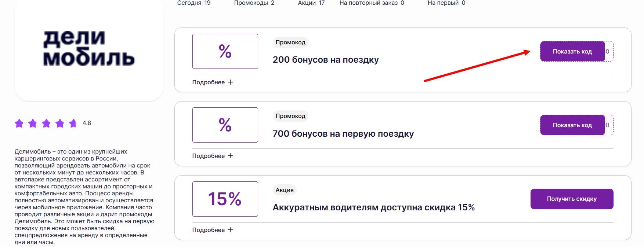Click the percent icon of the 200 bonus promo

click(x=225, y=51)
